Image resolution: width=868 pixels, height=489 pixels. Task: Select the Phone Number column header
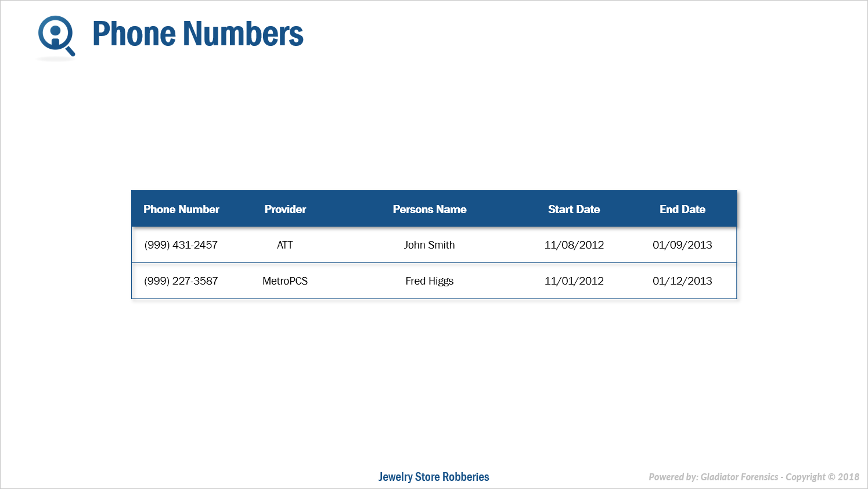[181, 209]
